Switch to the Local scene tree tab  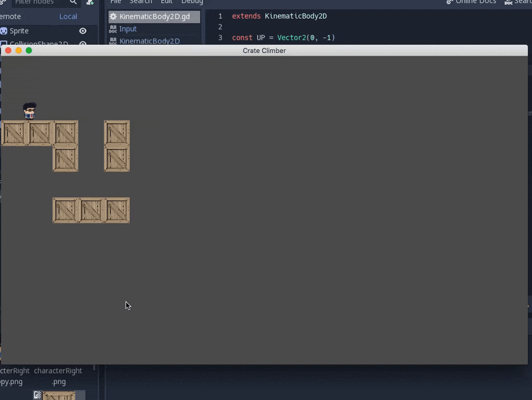point(68,17)
